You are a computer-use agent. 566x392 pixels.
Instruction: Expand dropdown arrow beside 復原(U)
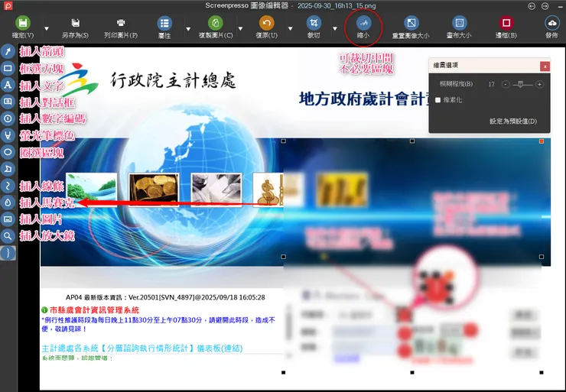coord(290,28)
